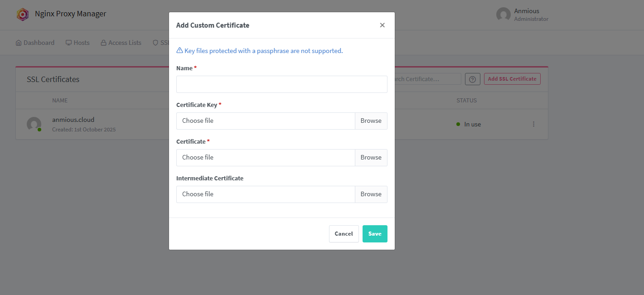
Task: Open the help question mark icon
Action: (472, 79)
